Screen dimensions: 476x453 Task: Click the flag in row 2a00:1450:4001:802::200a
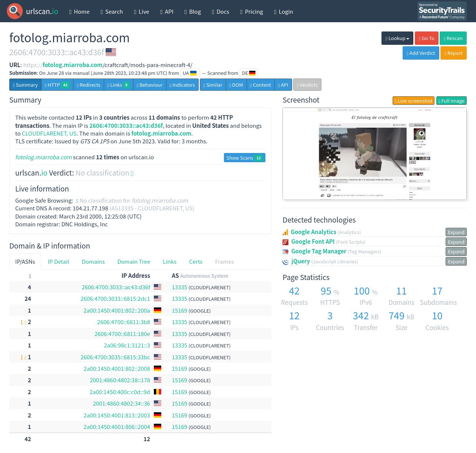[158, 310]
